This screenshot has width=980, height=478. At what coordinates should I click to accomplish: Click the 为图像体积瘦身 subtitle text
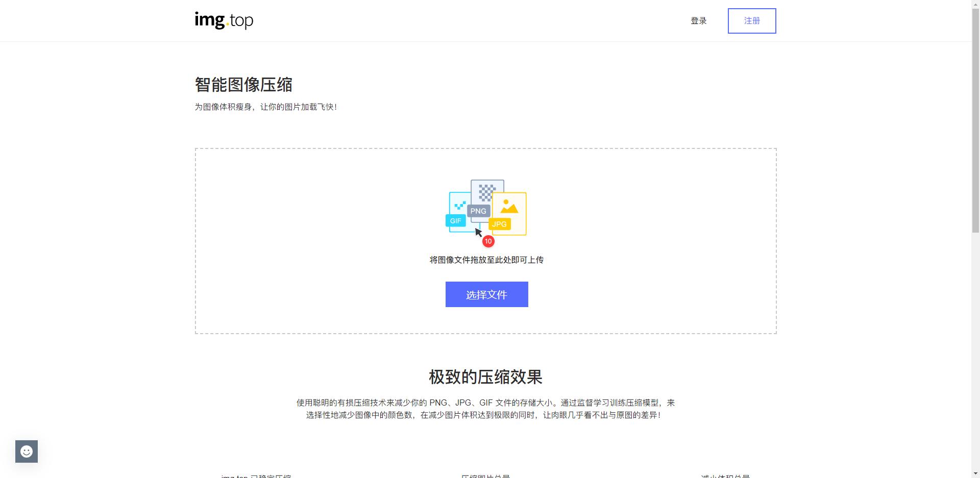point(265,107)
